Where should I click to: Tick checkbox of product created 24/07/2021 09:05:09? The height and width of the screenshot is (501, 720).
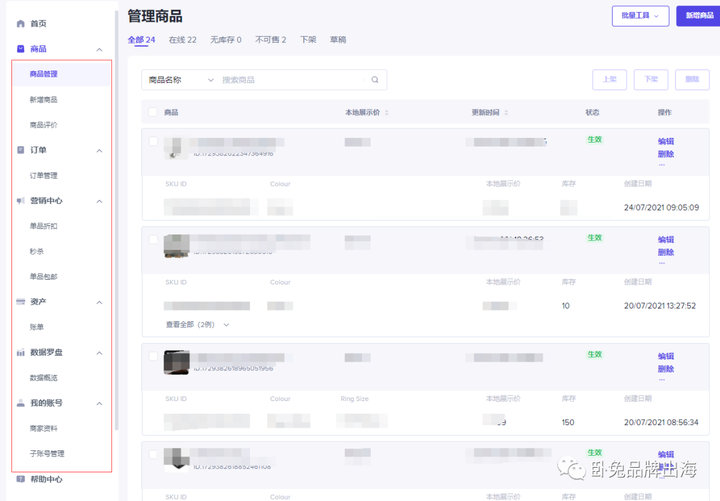point(153,141)
